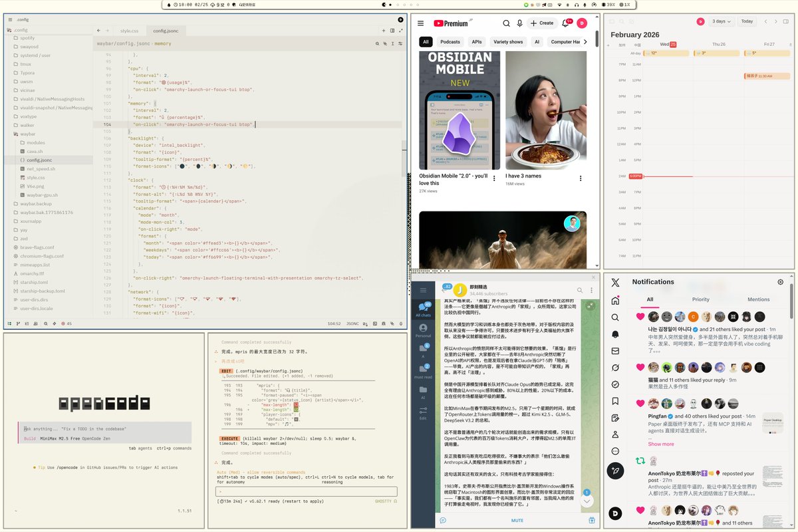798x532 pixels.
Task: Open the YouTube account avatar menu
Action: [x=582, y=23]
